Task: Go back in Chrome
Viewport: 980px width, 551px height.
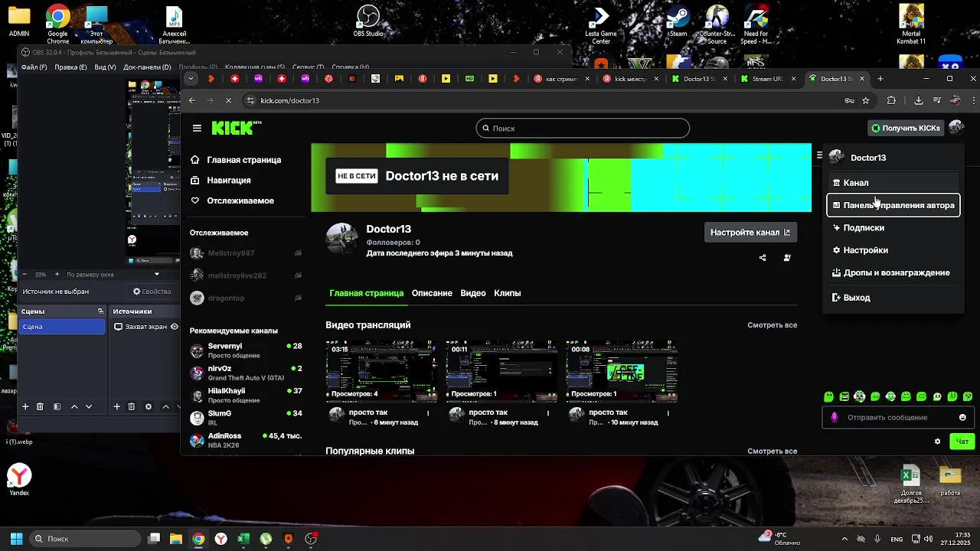Action: click(x=192, y=100)
